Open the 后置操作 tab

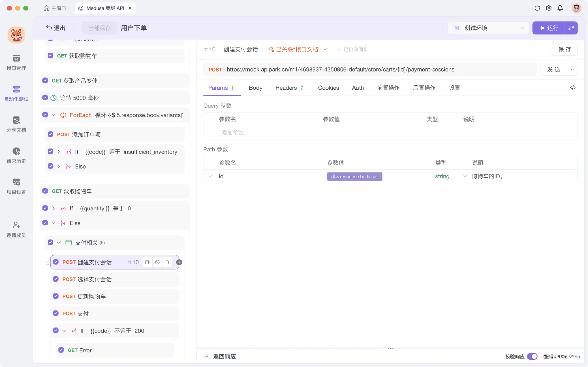click(x=424, y=88)
